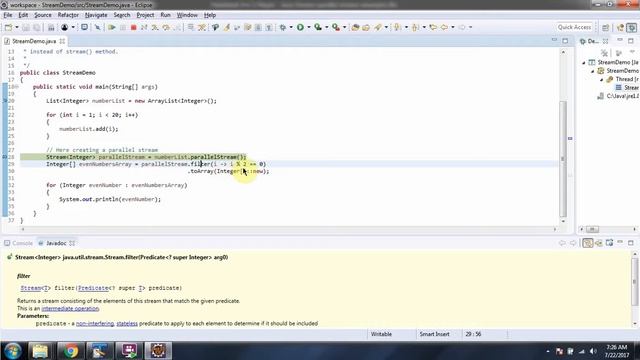640x360 pixels.
Task: Click the 'Predicate' link in Javadoc
Action: pos(93,288)
